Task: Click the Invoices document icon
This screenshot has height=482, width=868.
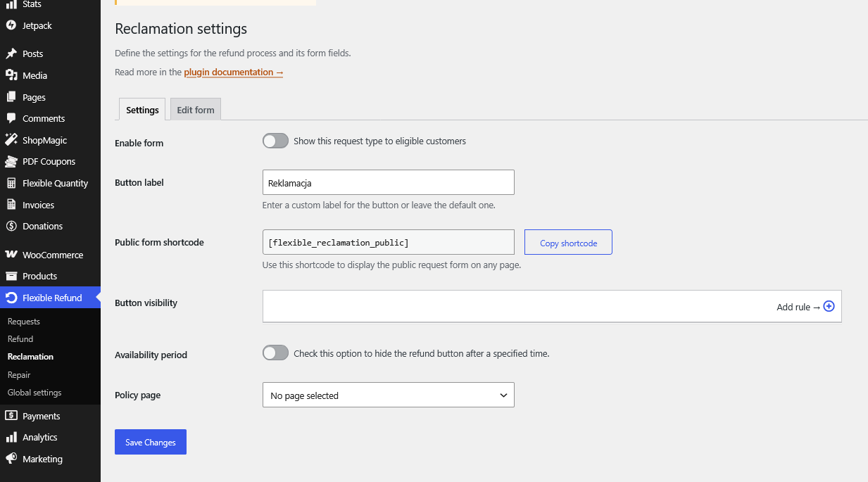Action: [x=11, y=205]
